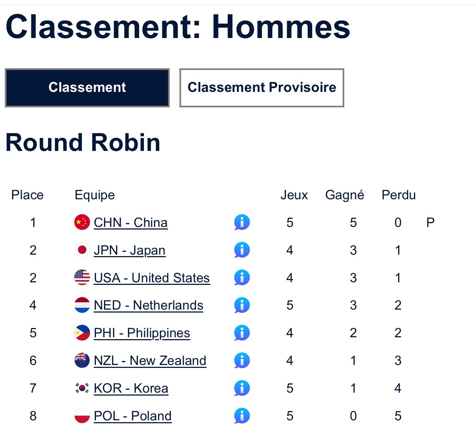Click the info icon for China
Screen dimensions: 476x448
coord(242,223)
